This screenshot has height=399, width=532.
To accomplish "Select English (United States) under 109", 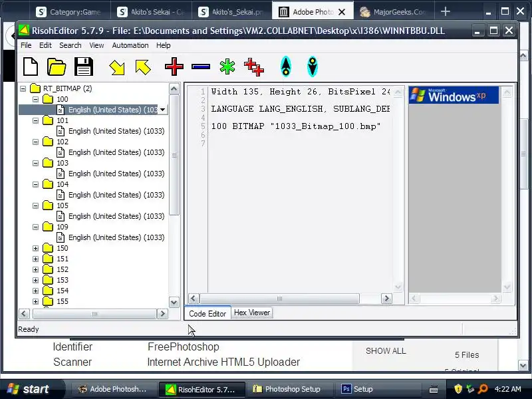I will pyautogui.click(x=116, y=237).
